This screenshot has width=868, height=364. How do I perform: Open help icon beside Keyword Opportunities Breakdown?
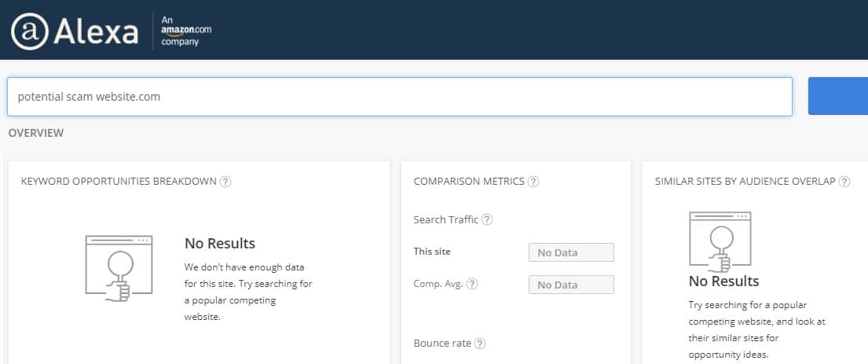click(x=225, y=182)
